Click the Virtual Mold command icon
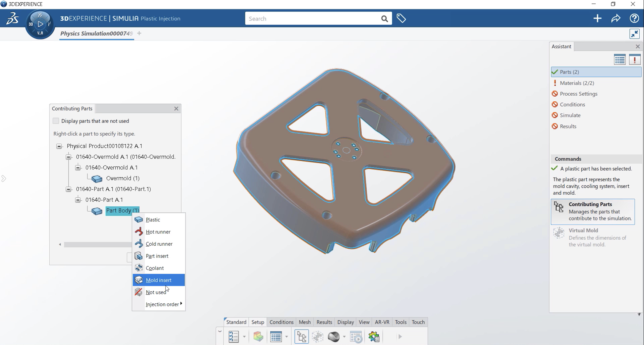 559,233
